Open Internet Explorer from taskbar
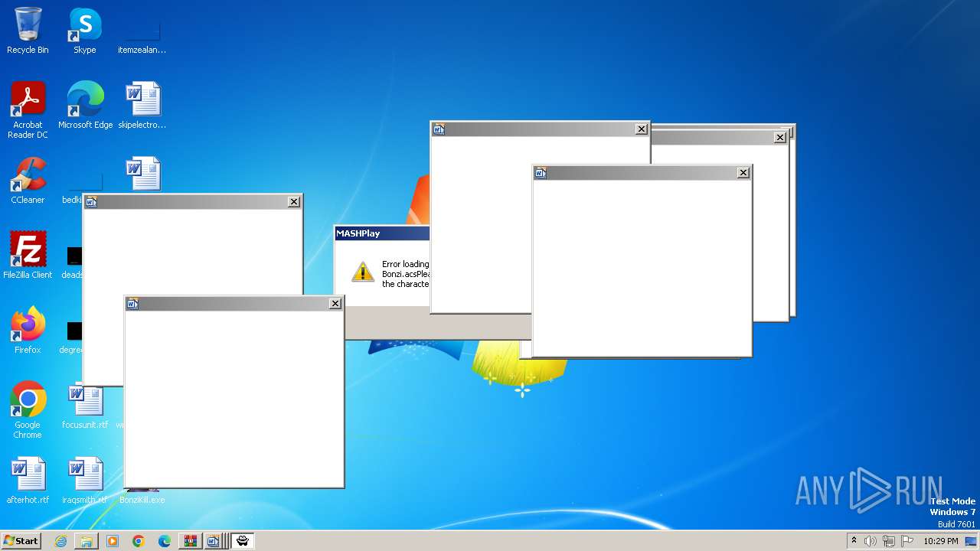The image size is (980, 551). [60, 541]
